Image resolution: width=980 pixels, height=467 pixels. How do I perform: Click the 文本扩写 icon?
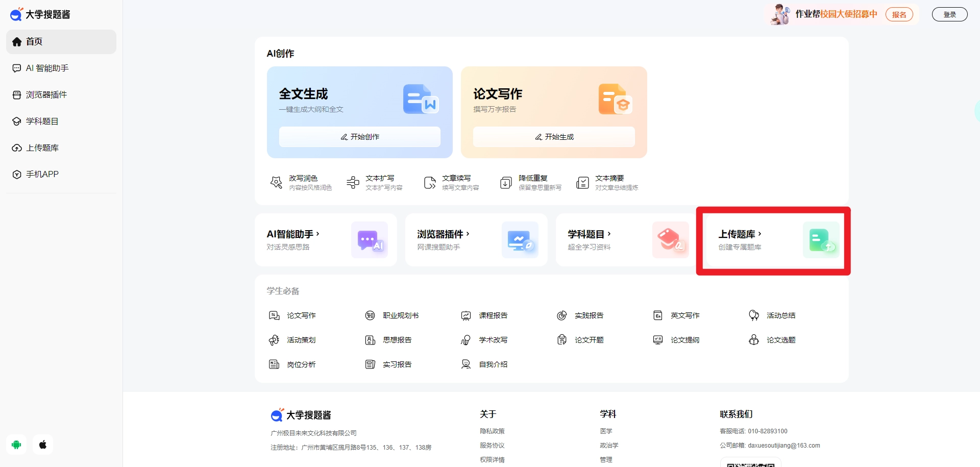[352, 182]
